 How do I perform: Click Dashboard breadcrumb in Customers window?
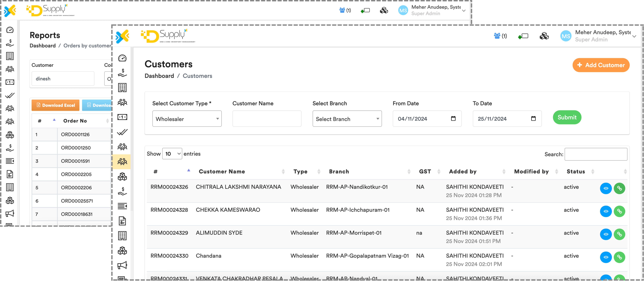point(159,76)
